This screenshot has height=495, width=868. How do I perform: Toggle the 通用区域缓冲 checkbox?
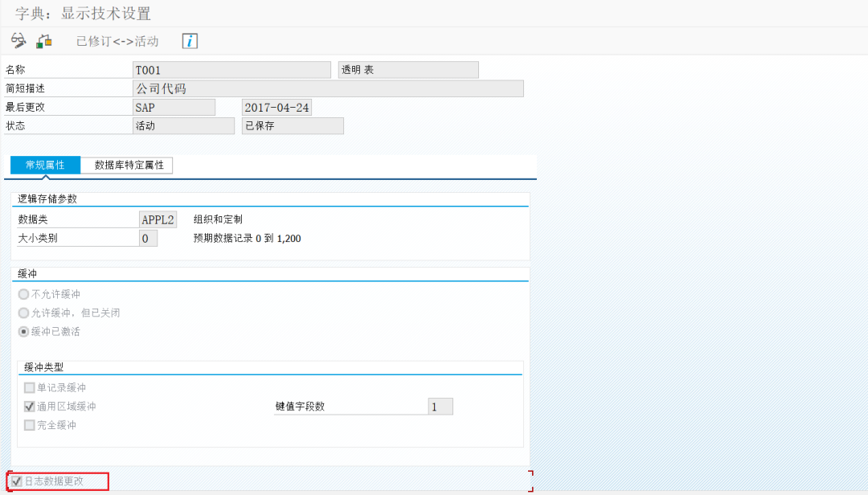[x=30, y=407]
